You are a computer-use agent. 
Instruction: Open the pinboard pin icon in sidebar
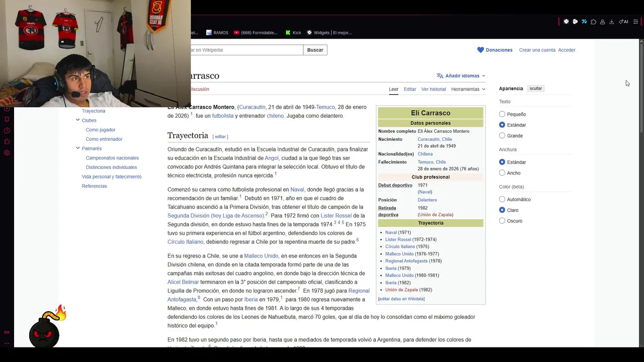pos(7,120)
